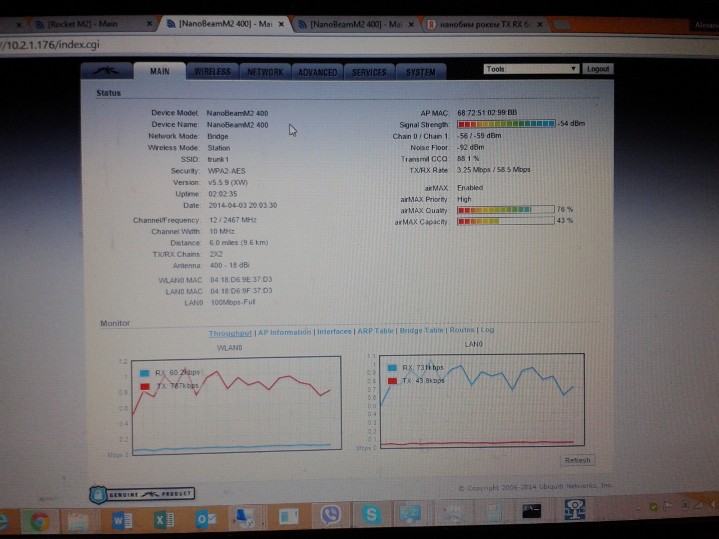719x539 pixels.
Task: Click the WLAN0 MAC address value
Action: pyautogui.click(x=241, y=279)
